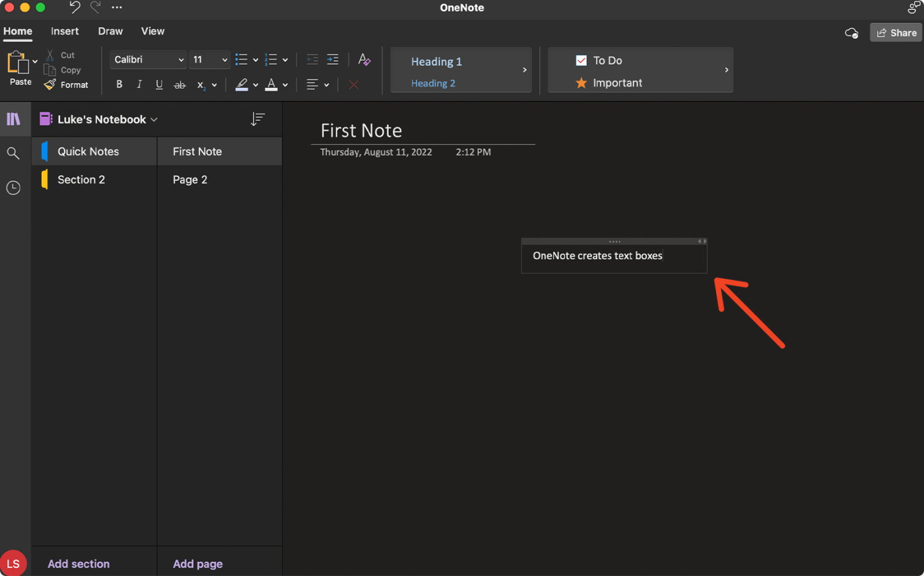Apply the To Do tag
Viewport: 924px width, 576px height.
[599, 60]
